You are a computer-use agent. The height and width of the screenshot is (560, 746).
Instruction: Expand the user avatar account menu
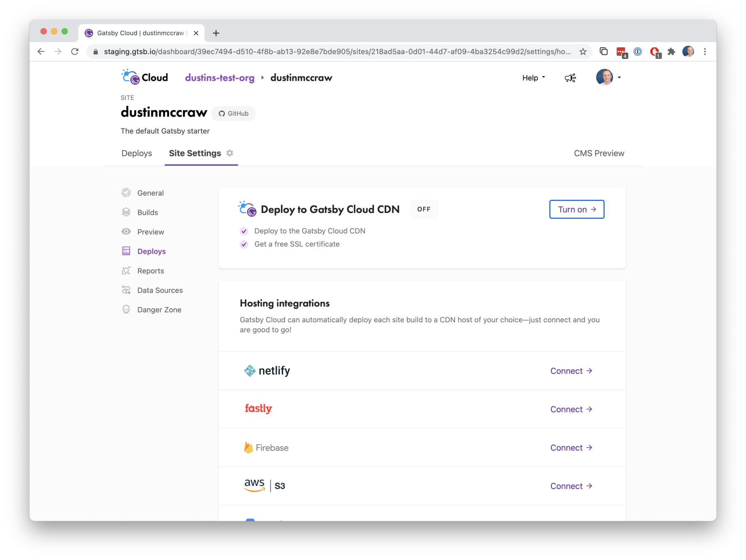[608, 77]
